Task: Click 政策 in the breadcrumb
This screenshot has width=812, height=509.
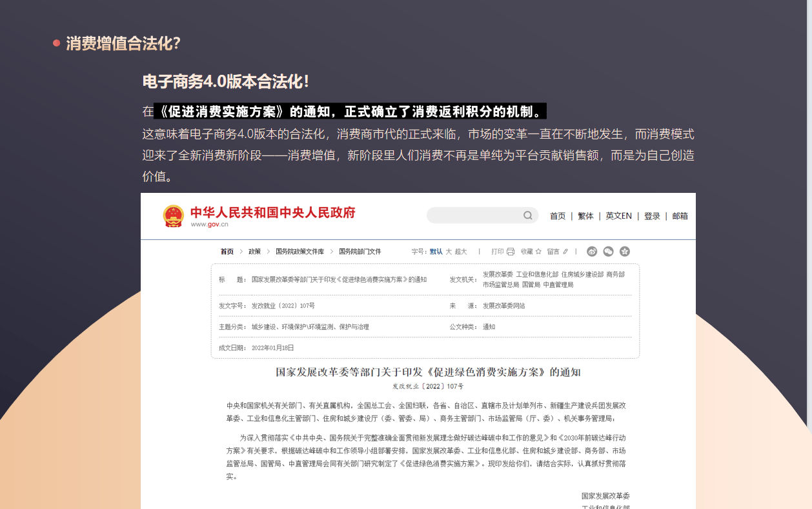Action: [255, 252]
